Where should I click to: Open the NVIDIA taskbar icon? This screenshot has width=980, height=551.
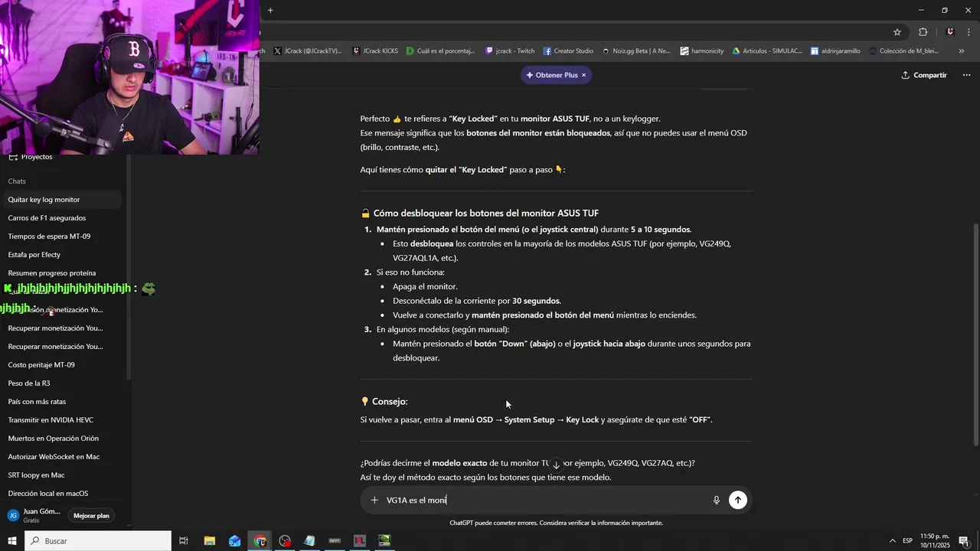pyautogui.click(x=384, y=541)
